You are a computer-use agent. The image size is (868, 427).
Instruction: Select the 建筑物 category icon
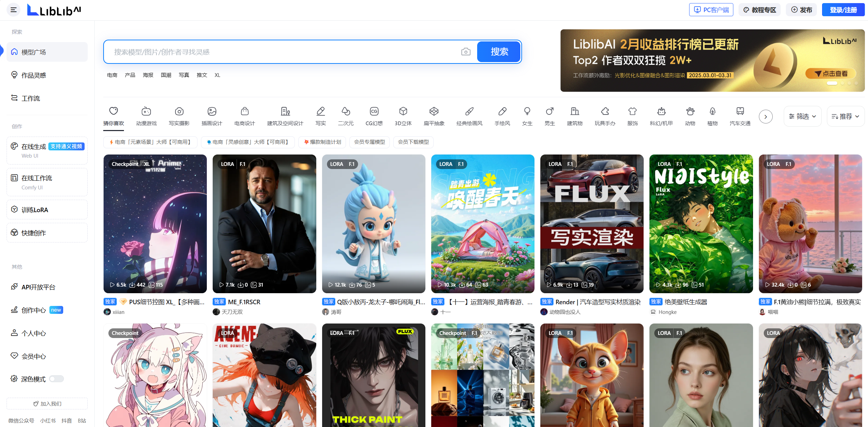pyautogui.click(x=575, y=116)
